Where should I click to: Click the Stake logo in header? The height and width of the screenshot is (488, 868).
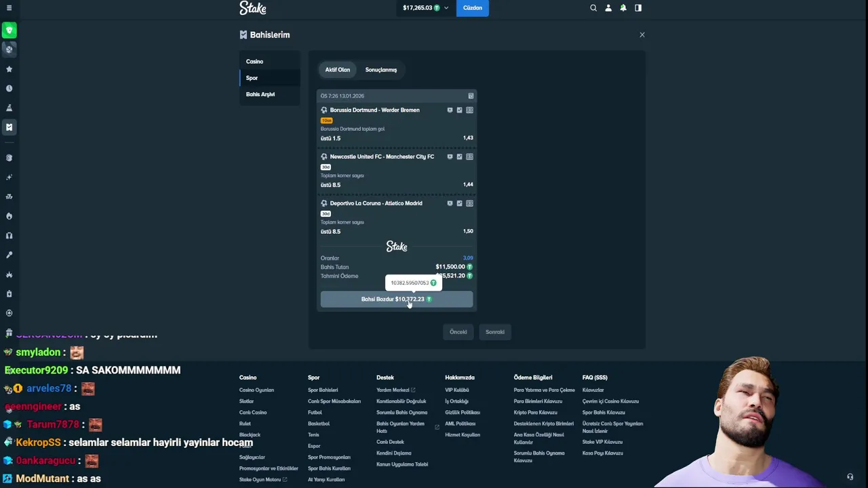coord(253,8)
